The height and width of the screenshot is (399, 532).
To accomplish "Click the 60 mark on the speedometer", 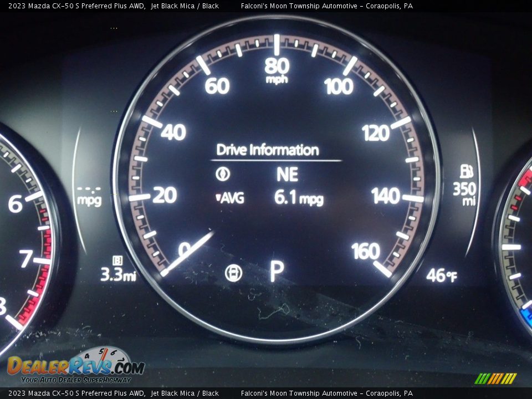I will click(x=217, y=86).
